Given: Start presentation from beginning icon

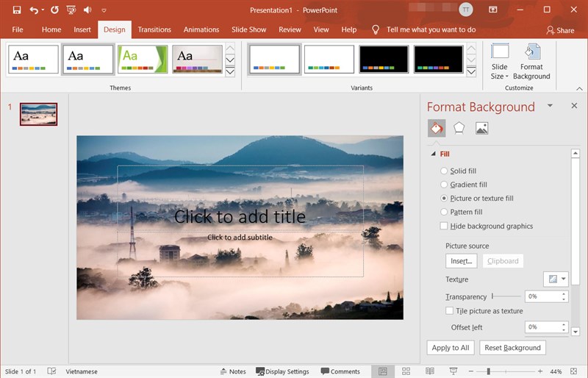Looking at the screenshot, I should (71, 10).
